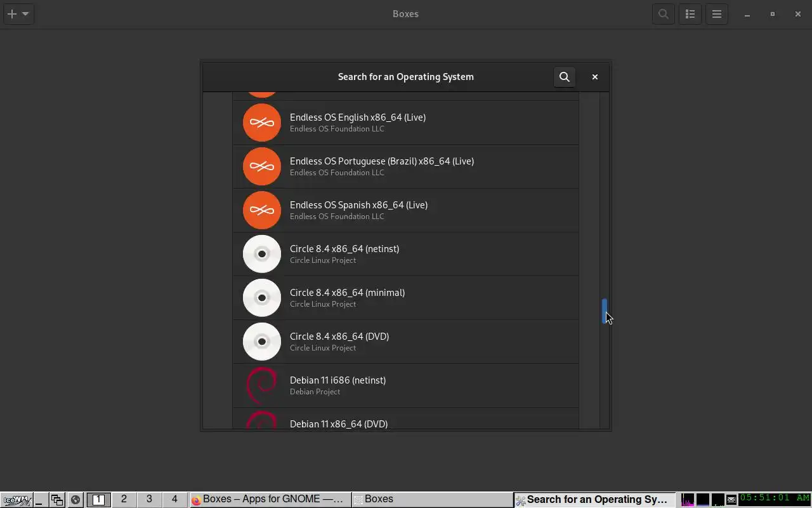Click the search icon in the dialog header

tap(565, 77)
